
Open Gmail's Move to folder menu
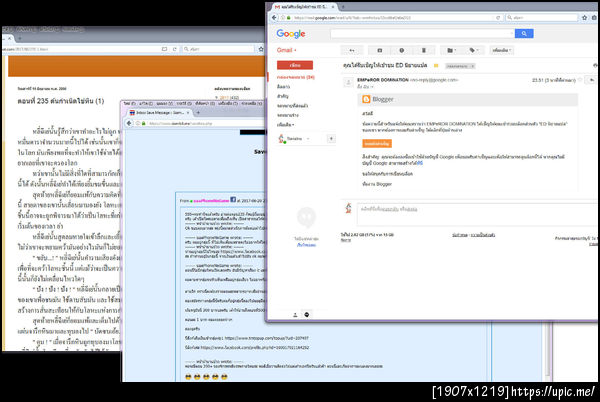pyautogui.click(x=452, y=50)
